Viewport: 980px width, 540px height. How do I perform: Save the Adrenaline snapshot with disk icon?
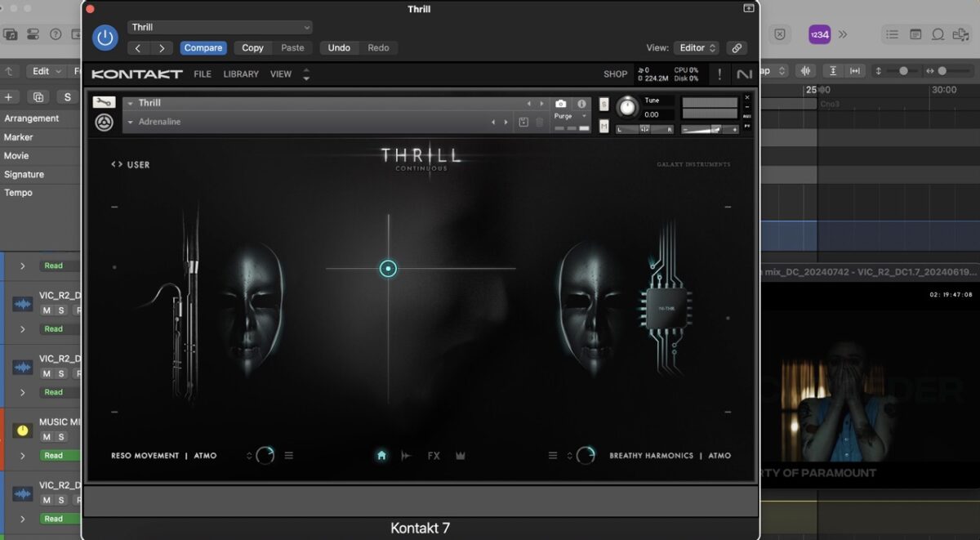(523, 123)
